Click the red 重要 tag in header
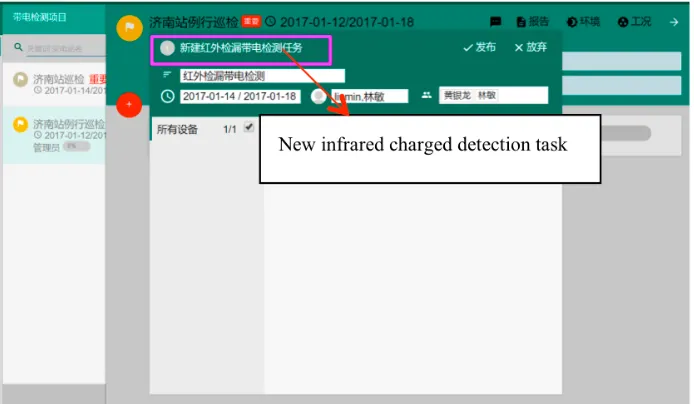Screen dimensions: 694x404 point(251,21)
